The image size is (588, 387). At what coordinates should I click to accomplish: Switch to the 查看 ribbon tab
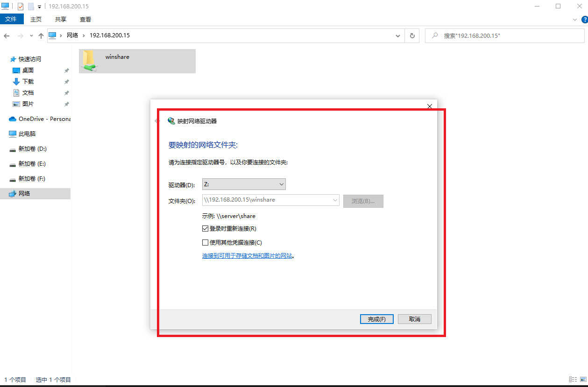tap(85, 19)
